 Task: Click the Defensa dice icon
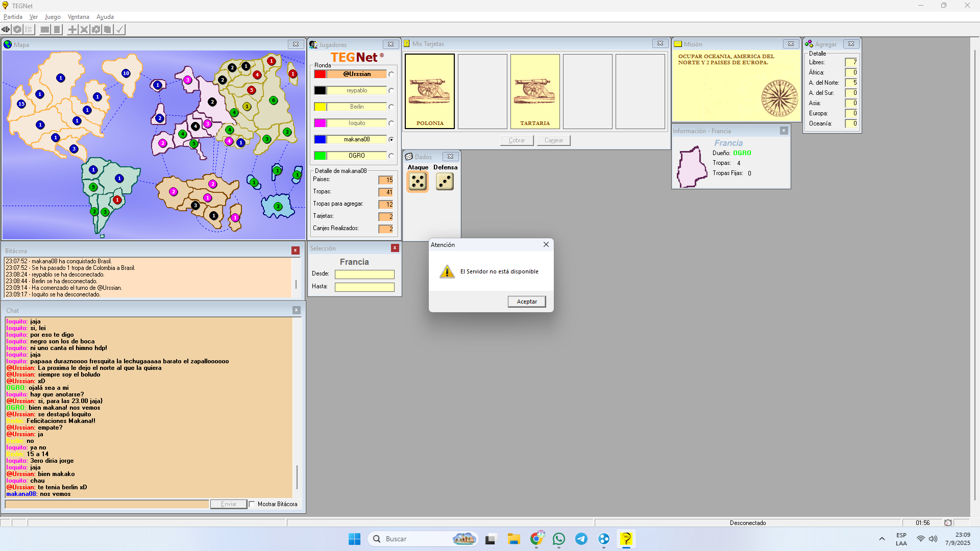pos(445,182)
